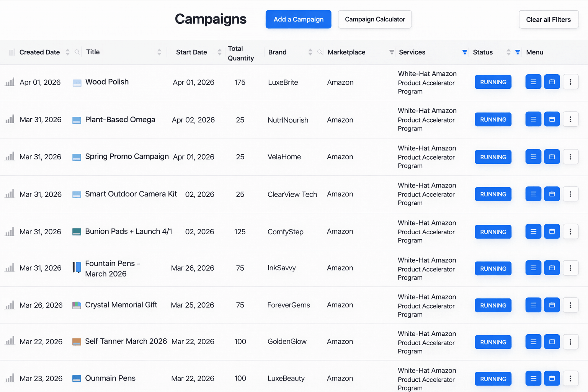Open the Marketplace filter funnel
The width and height of the screenshot is (588, 392).
391,52
